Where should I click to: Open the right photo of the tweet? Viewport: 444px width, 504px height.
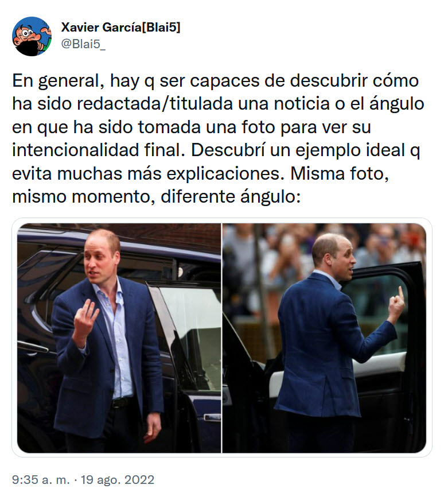324,338
